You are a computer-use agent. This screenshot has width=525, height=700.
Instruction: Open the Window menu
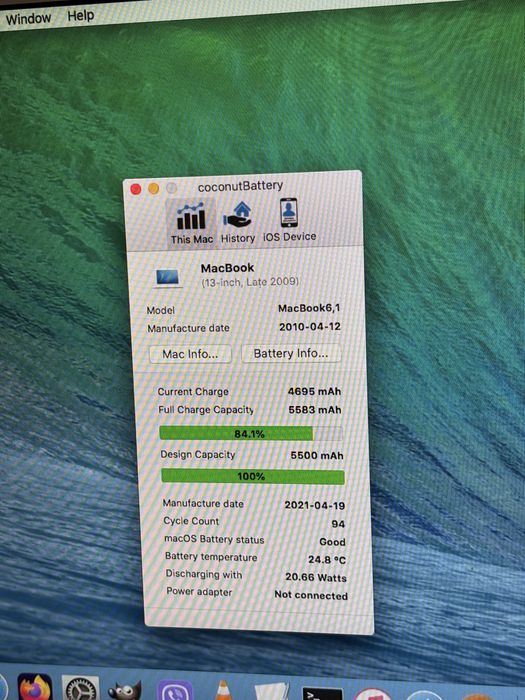[28, 19]
